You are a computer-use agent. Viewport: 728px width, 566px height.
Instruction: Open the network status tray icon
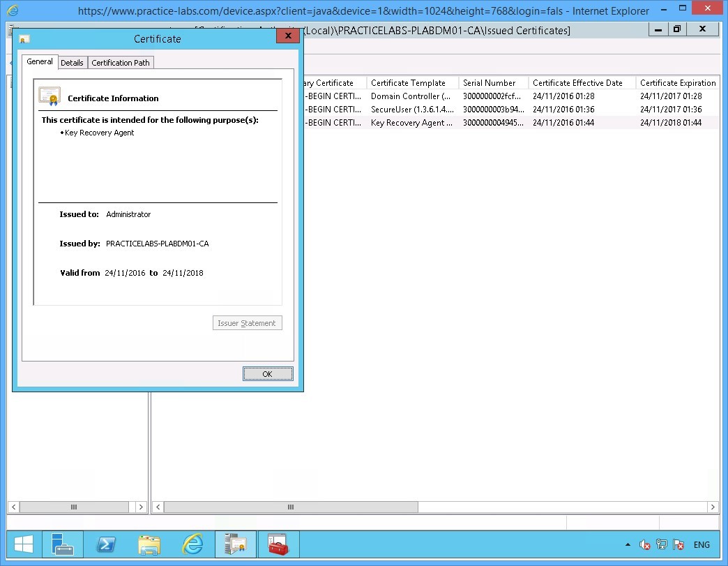click(660, 544)
